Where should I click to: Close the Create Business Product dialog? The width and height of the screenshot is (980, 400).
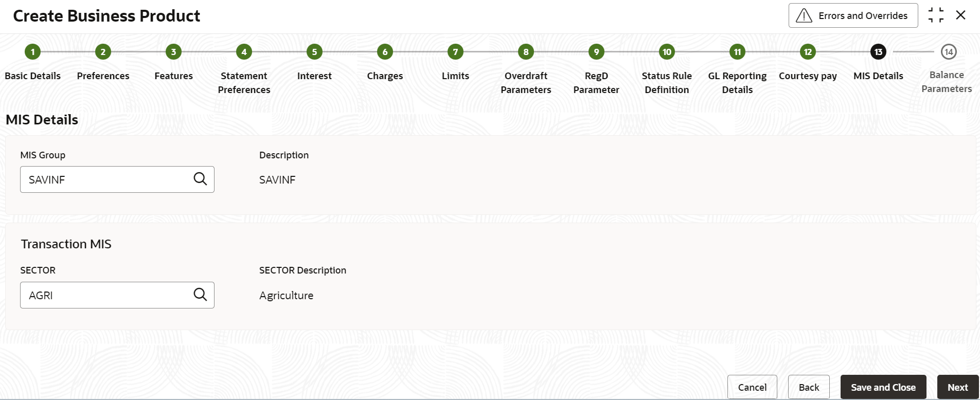(960, 15)
